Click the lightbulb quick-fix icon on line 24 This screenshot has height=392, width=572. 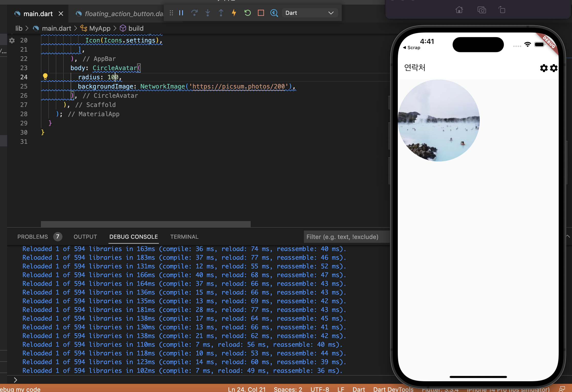coord(45,77)
